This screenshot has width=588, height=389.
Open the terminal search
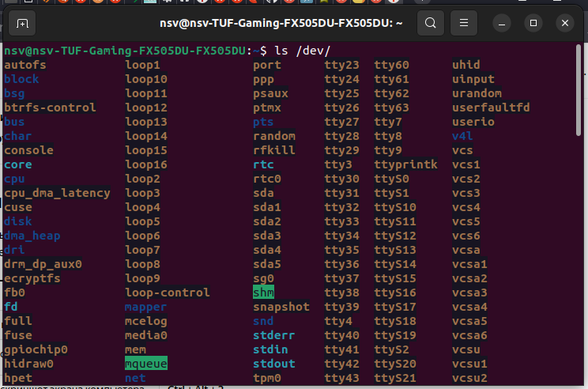(x=431, y=23)
